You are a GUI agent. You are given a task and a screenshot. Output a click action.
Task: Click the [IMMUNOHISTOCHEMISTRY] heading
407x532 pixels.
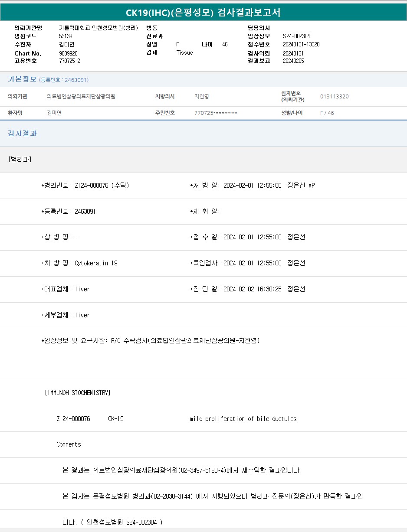point(78,393)
